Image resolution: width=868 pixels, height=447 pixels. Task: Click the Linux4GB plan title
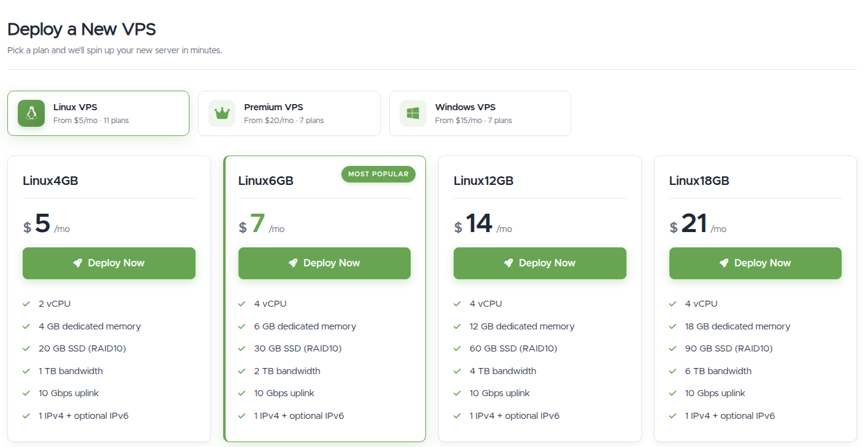tap(50, 181)
